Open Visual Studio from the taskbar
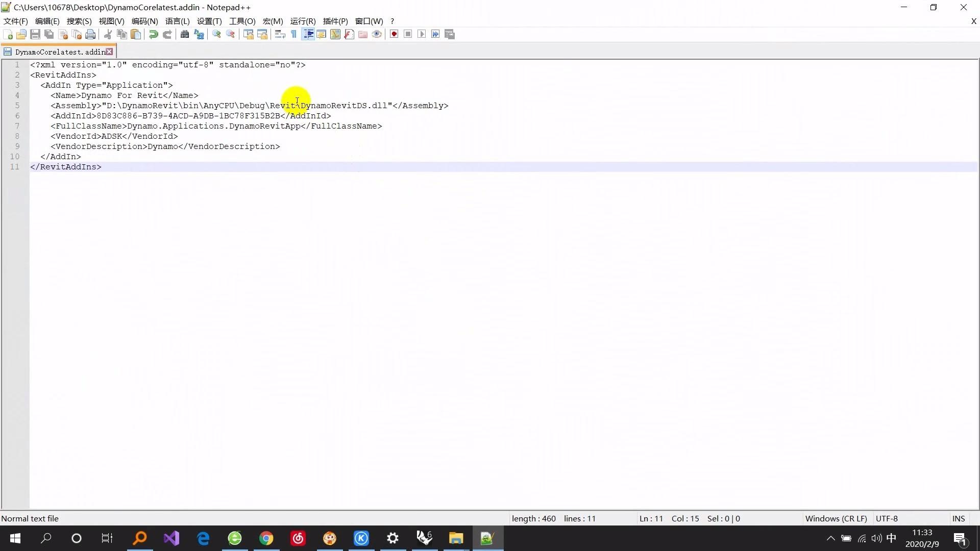Image resolution: width=980 pixels, height=551 pixels. (x=171, y=538)
